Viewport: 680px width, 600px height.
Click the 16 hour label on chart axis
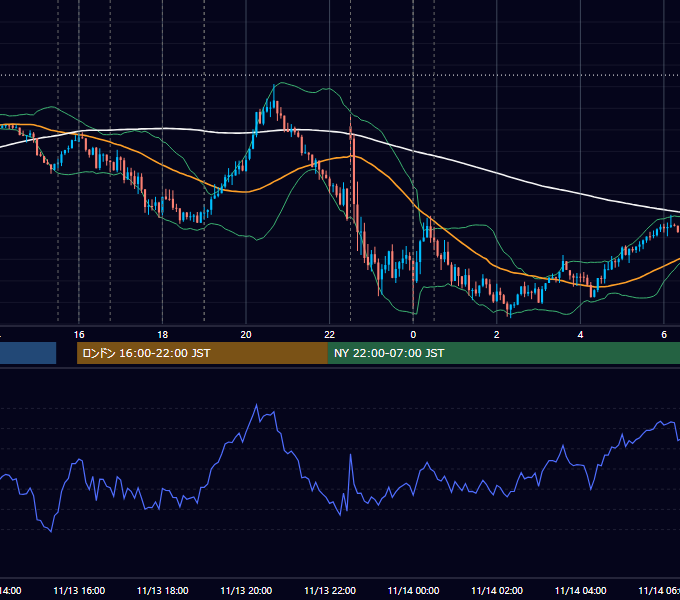pos(79,335)
